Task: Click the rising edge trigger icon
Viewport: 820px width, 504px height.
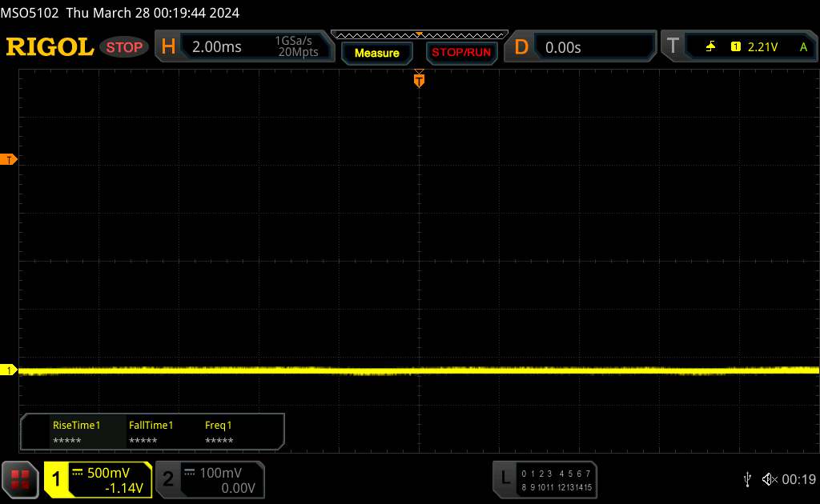Action: pos(710,47)
